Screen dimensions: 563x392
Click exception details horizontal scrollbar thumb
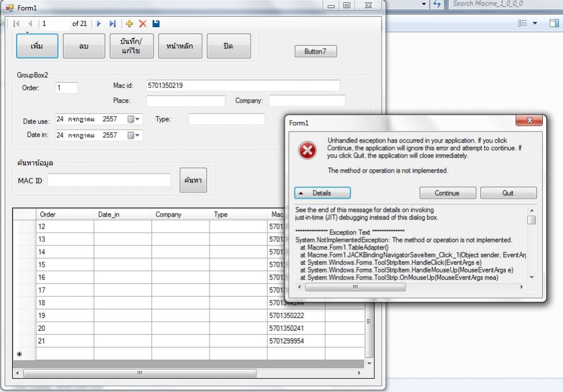pyautogui.click(x=356, y=287)
